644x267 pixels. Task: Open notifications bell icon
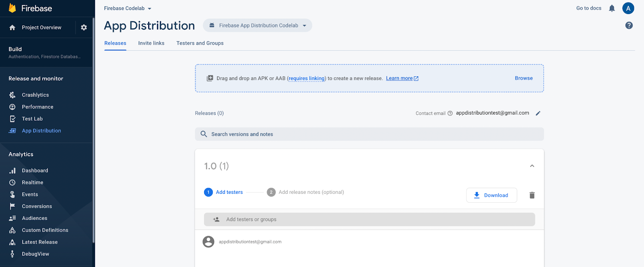tap(612, 8)
